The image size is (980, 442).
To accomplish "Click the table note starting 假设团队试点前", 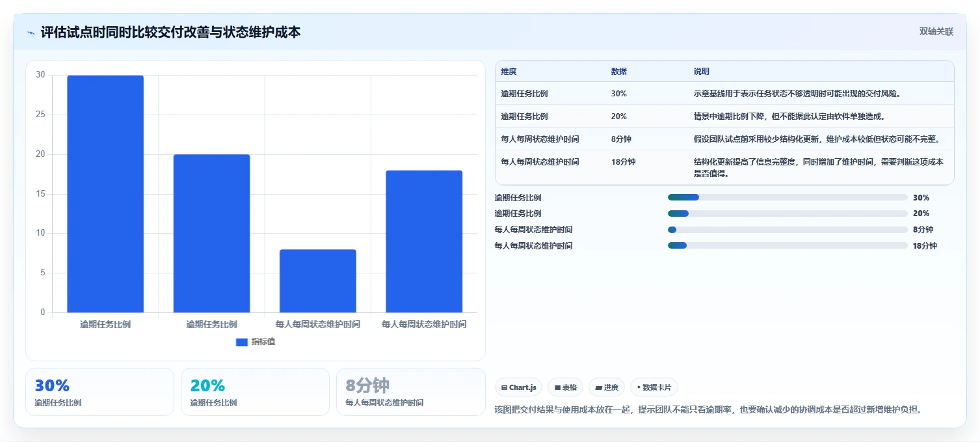I will point(816,139).
